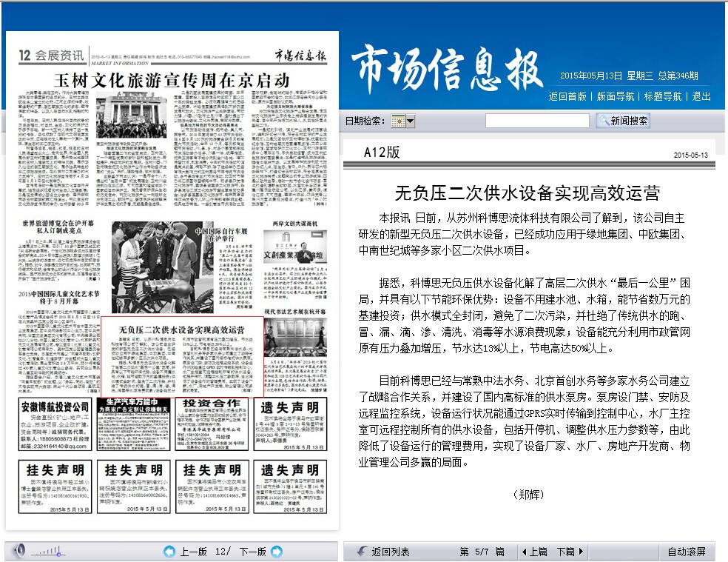Go to next article 下篇
This screenshot has height=562, width=728.
pos(569,552)
